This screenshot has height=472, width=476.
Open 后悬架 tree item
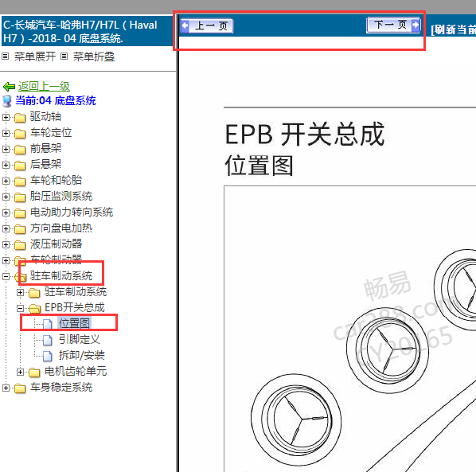[45, 164]
